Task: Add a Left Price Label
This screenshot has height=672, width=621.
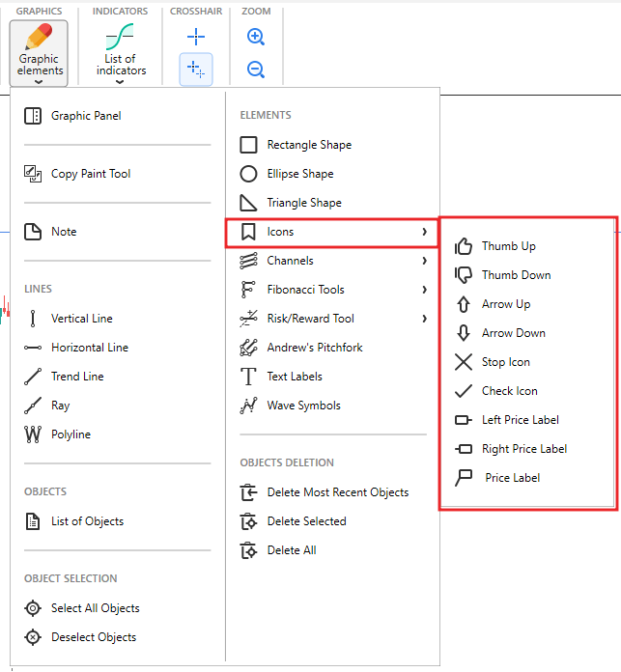Action: [520, 420]
